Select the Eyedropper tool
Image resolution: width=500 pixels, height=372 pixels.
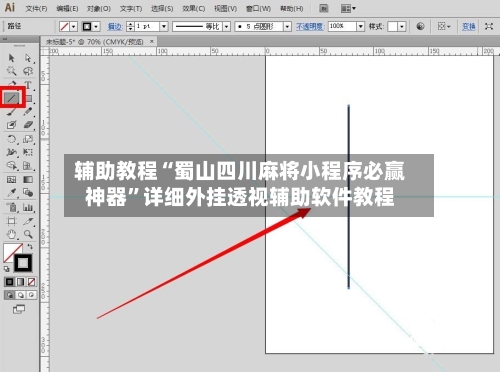(11, 193)
